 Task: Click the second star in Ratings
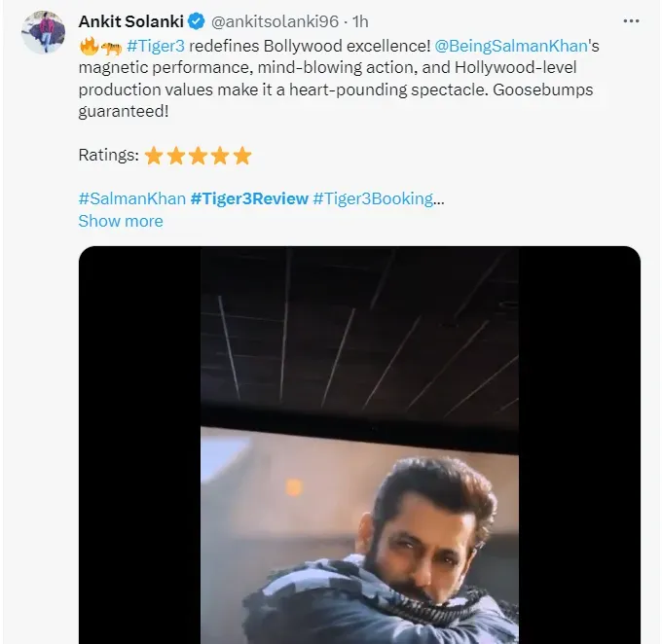pos(176,156)
